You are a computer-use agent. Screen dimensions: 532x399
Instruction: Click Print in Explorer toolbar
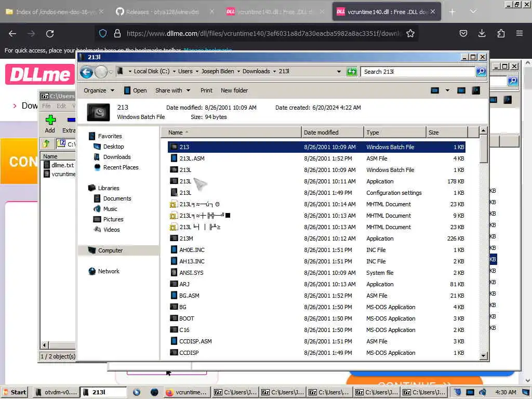tap(206, 90)
